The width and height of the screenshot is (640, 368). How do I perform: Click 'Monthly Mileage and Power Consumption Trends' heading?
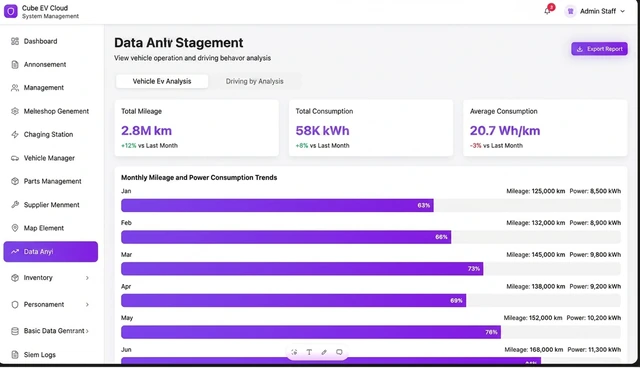pyautogui.click(x=199, y=177)
